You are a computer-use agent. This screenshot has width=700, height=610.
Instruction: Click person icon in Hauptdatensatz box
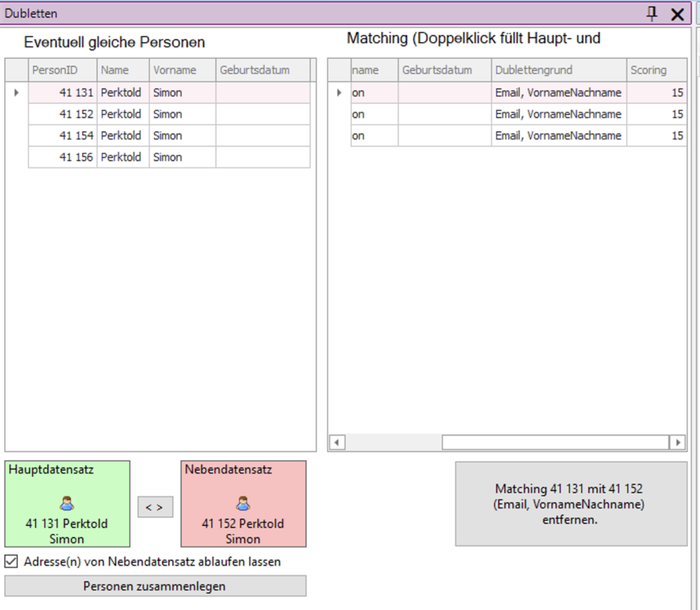tap(67, 504)
